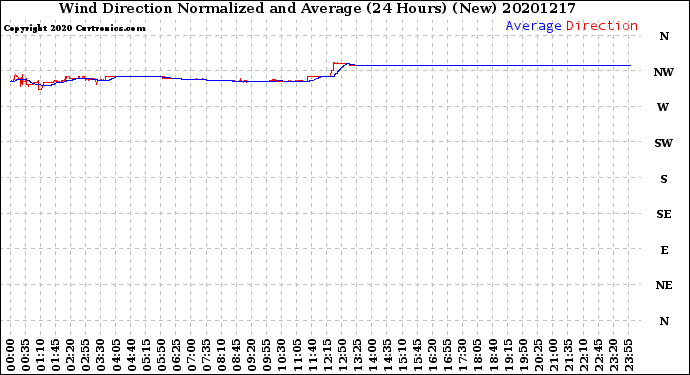Viewport: 690px width, 375px height.
Task: Click the 'E' axis label
Action: [x=664, y=250]
